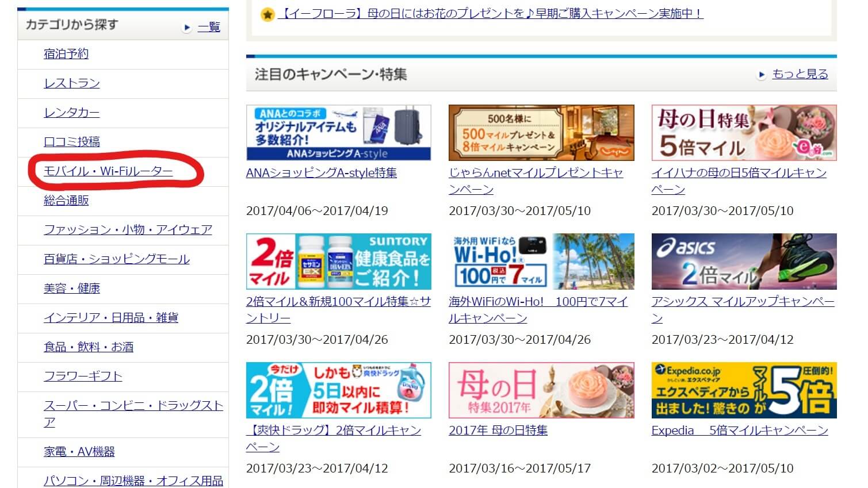
Task: Select フラワーギフト in the sidebar
Action: 83,376
